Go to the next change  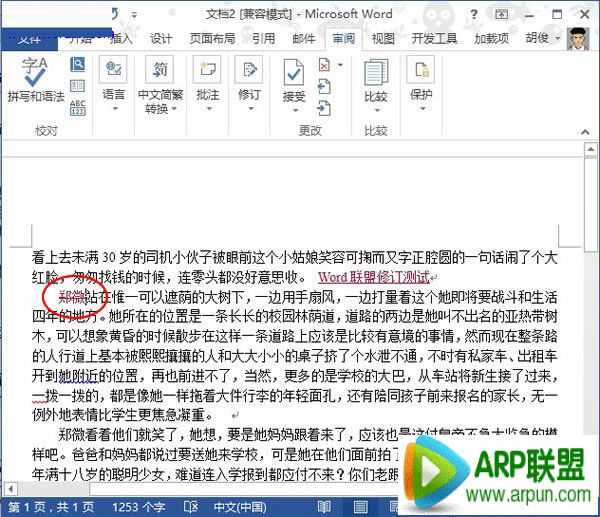(324, 108)
